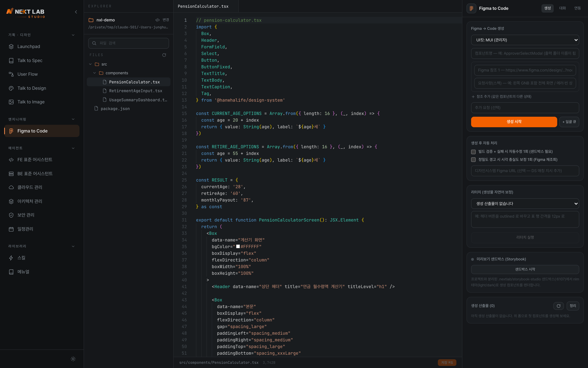Open package.json file
588x368 pixels.
(x=128, y=108)
